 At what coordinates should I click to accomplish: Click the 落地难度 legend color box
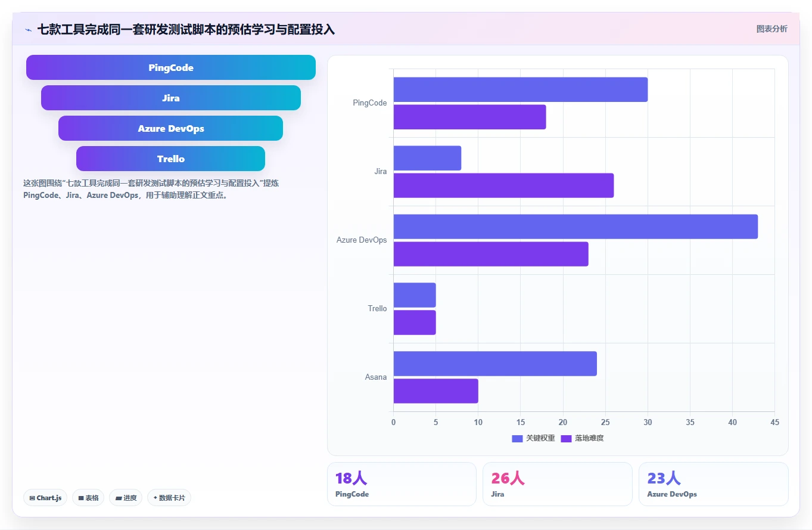click(566, 438)
